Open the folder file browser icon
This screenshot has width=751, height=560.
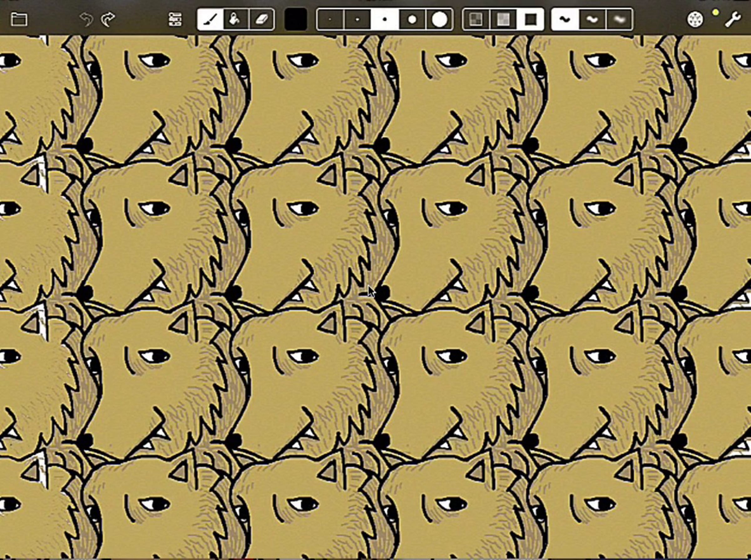coord(19,19)
